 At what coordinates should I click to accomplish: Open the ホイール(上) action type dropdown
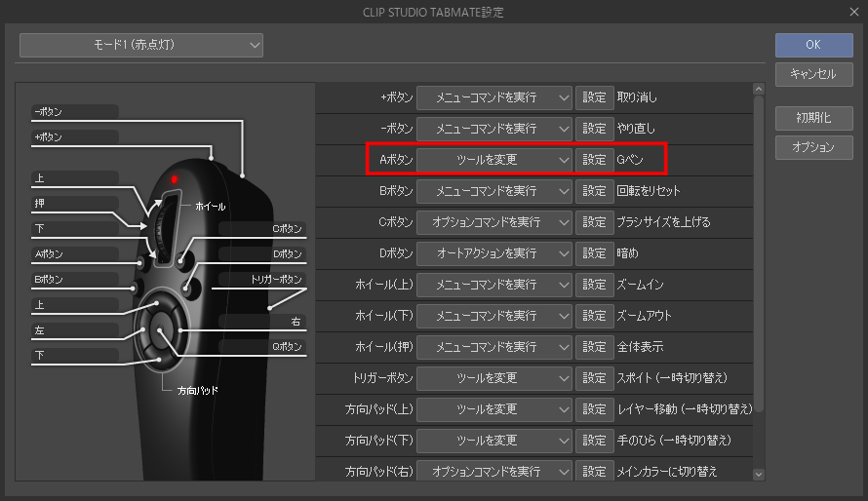(494, 285)
